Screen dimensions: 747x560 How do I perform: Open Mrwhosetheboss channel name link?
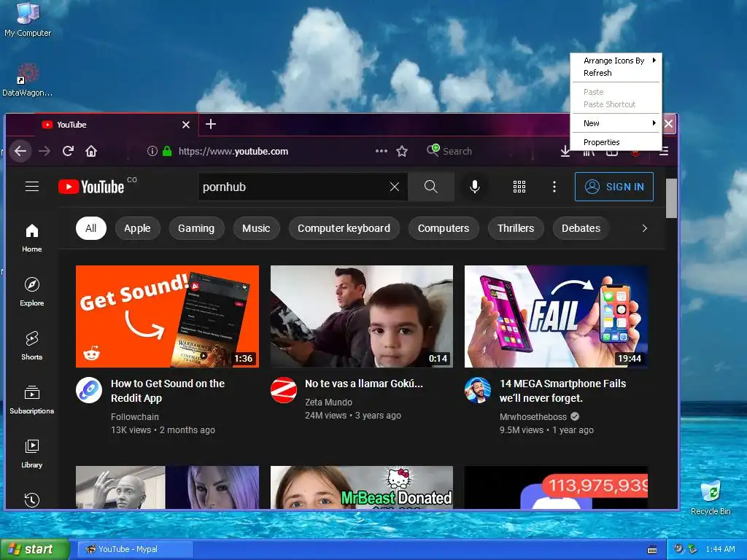click(x=533, y=416)
